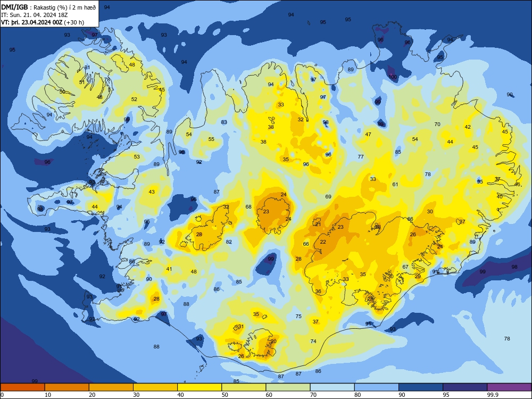Click the '74' humidity value

click(313, 342)
